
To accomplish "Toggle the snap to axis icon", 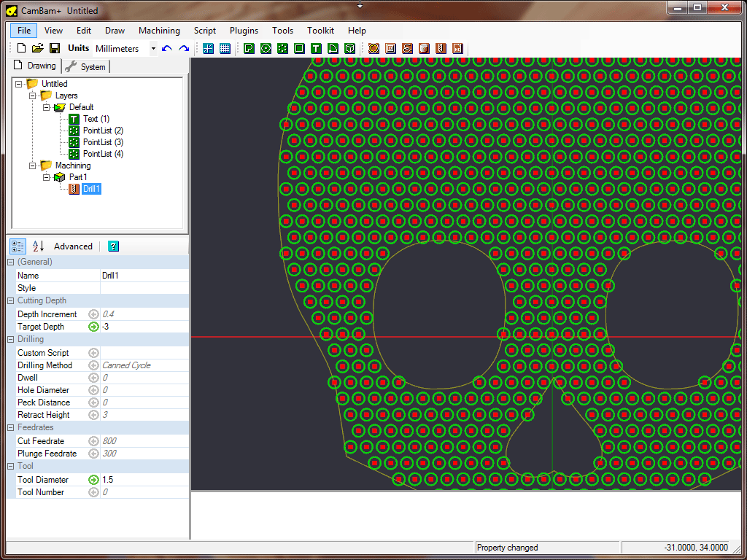I will click(208, 48).
